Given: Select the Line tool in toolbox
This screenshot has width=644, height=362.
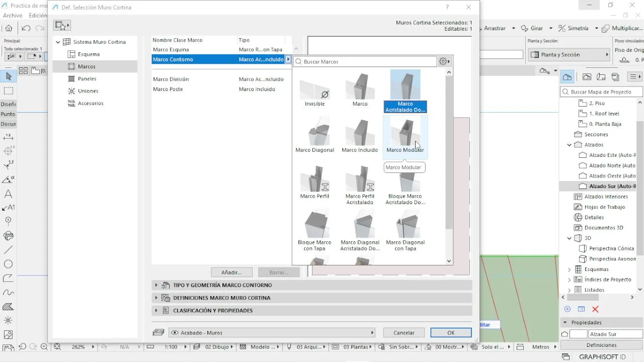Looking at the screenshot, I should click(8, 250).
